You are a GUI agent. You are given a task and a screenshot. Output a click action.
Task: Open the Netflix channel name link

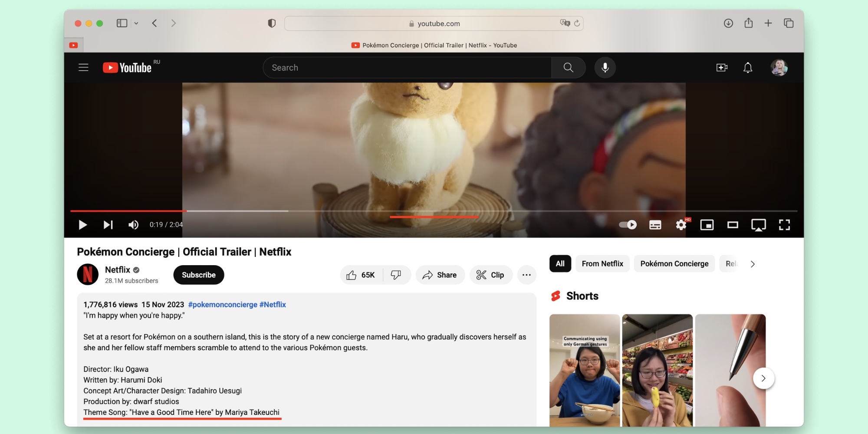point(118,270)
